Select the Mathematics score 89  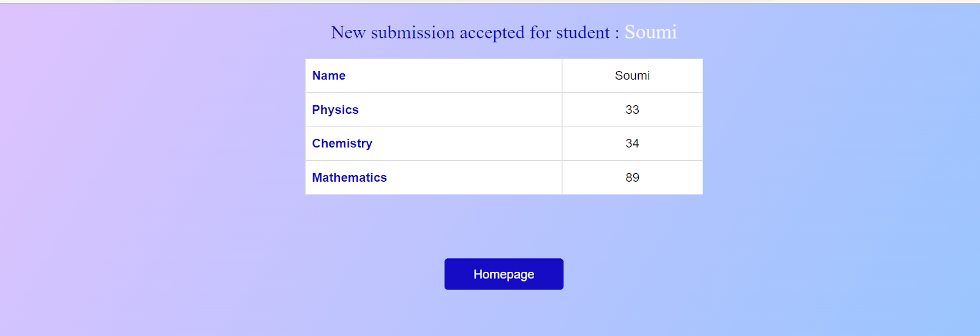632,178
